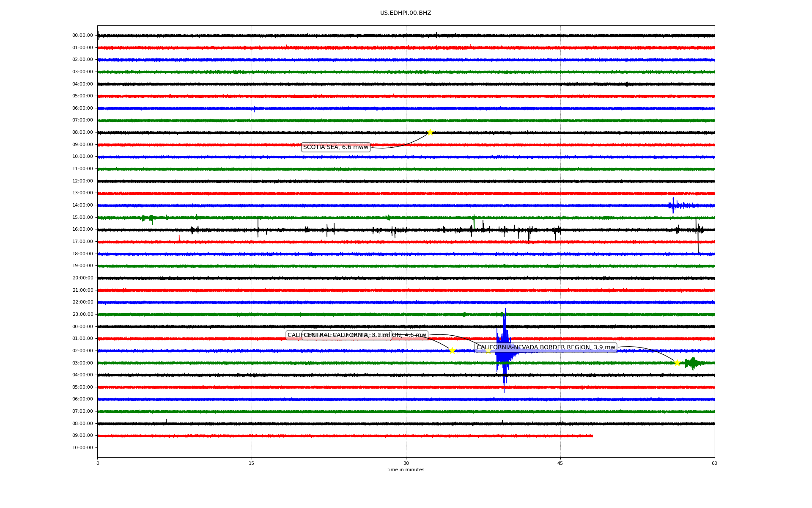Click the 21:00:00 row time label
Viewport: 812px width, 508px height.
pyautogui.click(x=82, y=290)
